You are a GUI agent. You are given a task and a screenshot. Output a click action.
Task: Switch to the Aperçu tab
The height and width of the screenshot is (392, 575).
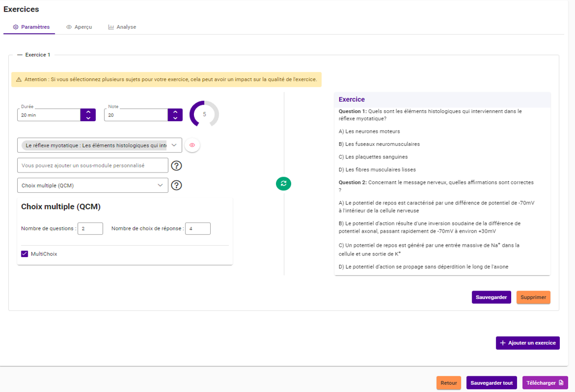coord(79,27)
